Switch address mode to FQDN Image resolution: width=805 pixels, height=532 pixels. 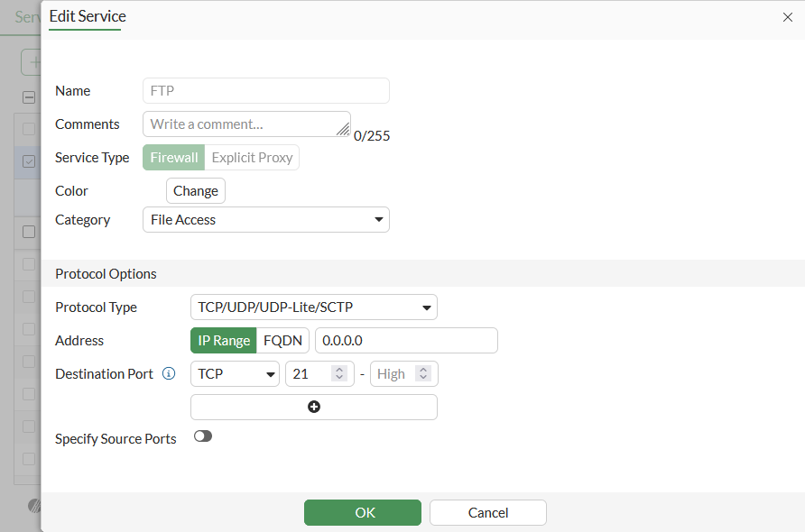(282, 341)
